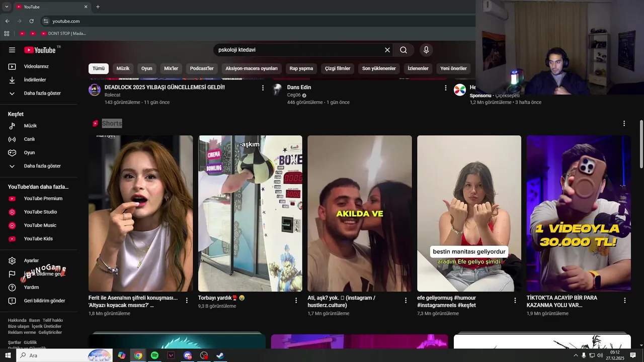This screenshot has height=362, width=644.
Task: Open options for the efe geliyormuş short
Action: pos(515,300)
